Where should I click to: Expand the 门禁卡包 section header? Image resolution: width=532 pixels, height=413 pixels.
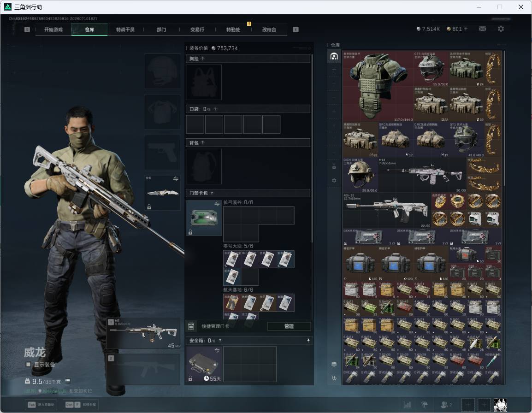pos(248,193)
